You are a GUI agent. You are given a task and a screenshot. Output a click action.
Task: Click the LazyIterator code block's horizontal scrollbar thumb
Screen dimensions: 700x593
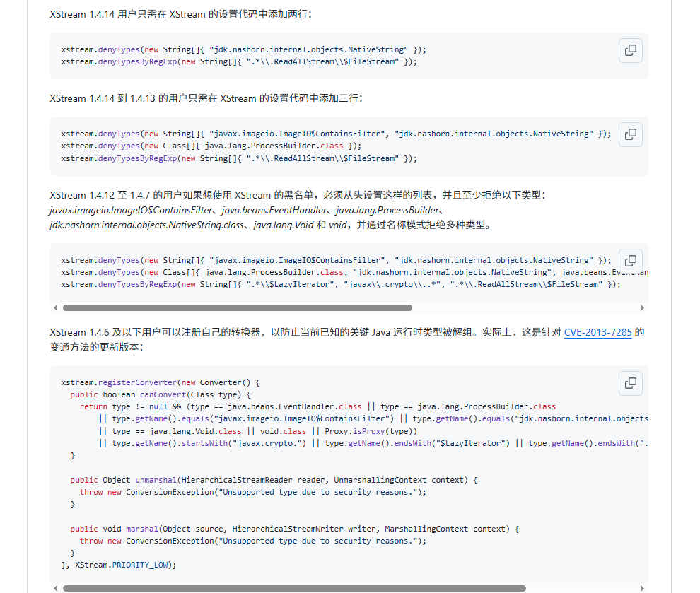coord(238,308)
